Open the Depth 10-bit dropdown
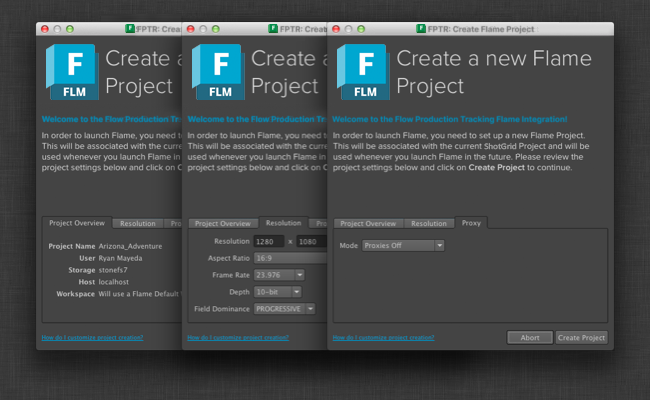The image size is (650, 400). 277,292
